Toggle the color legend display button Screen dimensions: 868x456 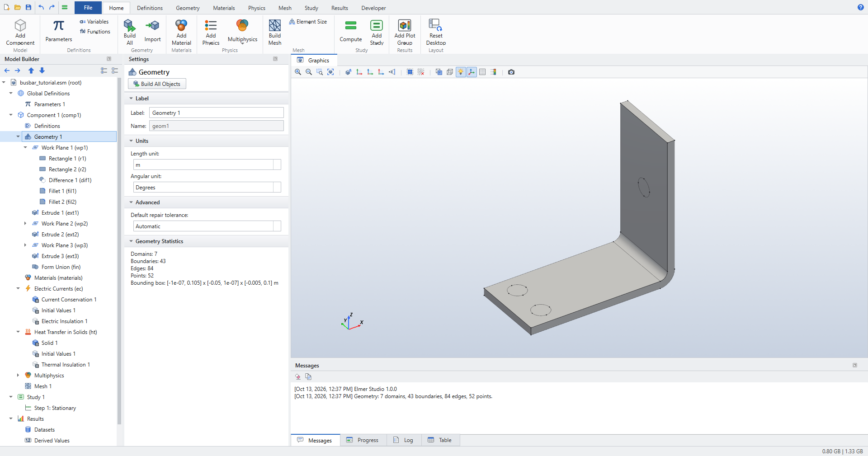click(x=493, y=72)
